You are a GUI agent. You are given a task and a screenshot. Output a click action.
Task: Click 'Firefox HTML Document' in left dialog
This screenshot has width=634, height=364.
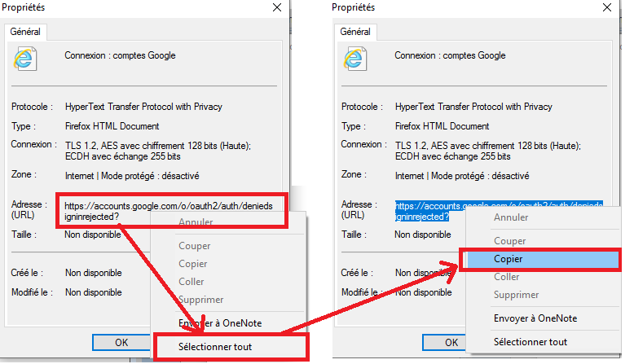[x=112, y=126]
